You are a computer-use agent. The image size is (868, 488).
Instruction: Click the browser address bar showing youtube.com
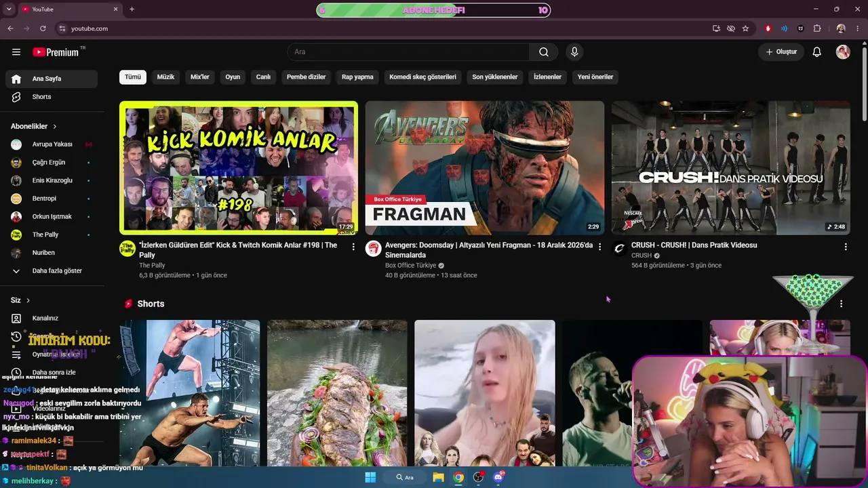(380, 28)
